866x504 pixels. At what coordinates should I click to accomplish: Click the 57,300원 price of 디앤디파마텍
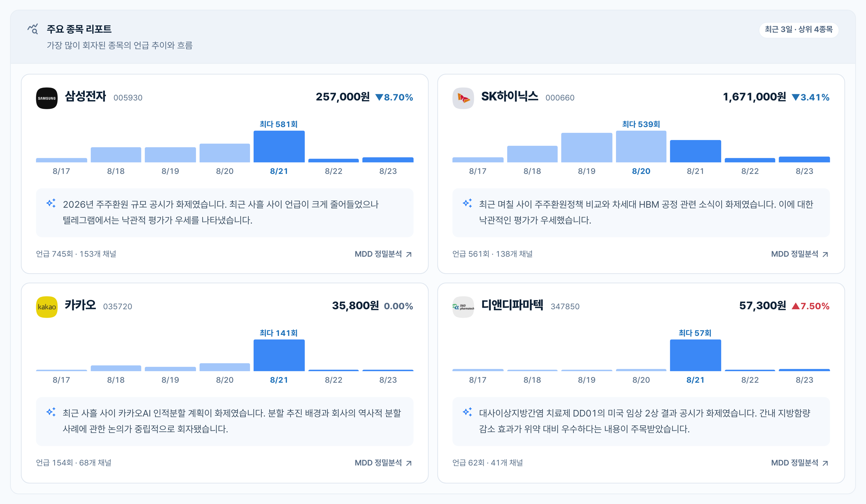(763, 306)
